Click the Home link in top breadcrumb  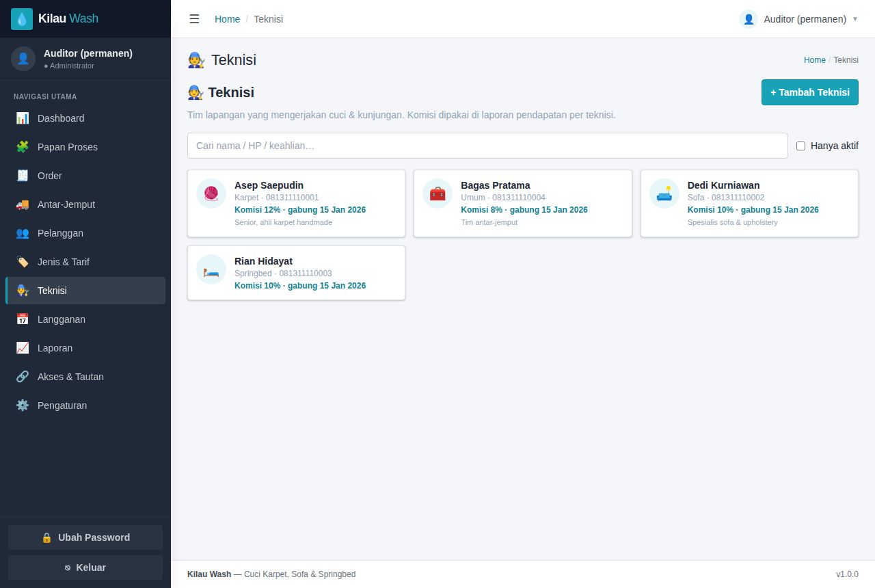click(227, 19)
